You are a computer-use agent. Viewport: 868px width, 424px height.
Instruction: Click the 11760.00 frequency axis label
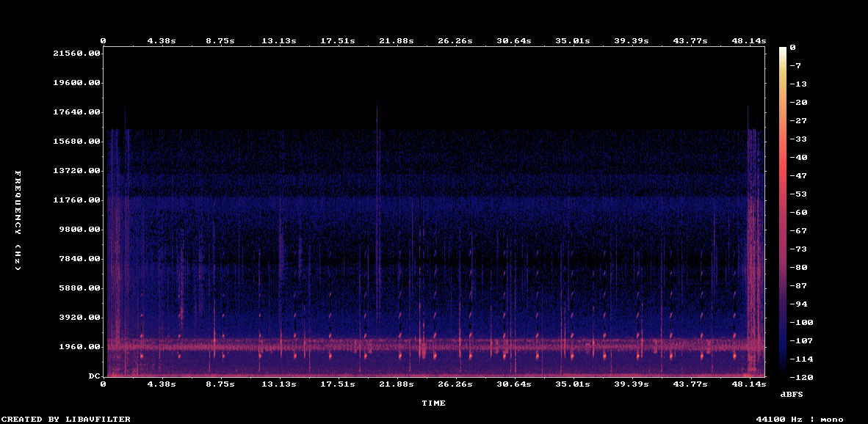click(76, 200)
